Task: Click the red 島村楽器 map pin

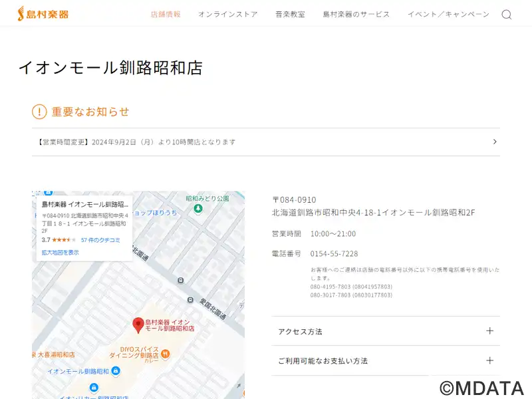Action: 138,325
